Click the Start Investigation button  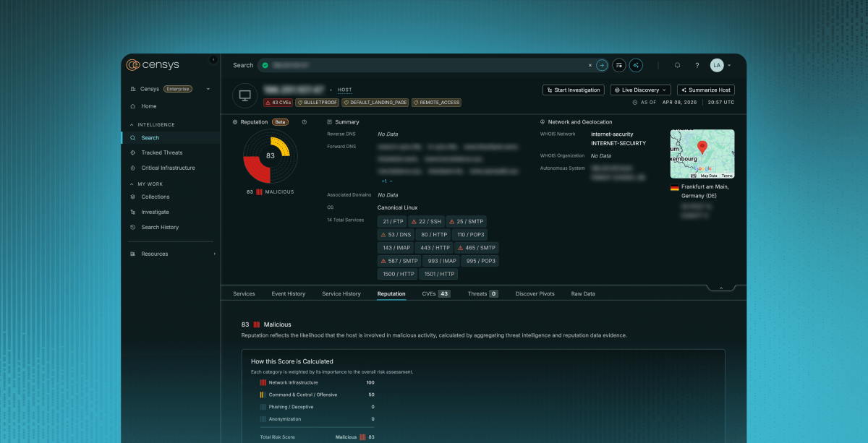coord(573,90)
